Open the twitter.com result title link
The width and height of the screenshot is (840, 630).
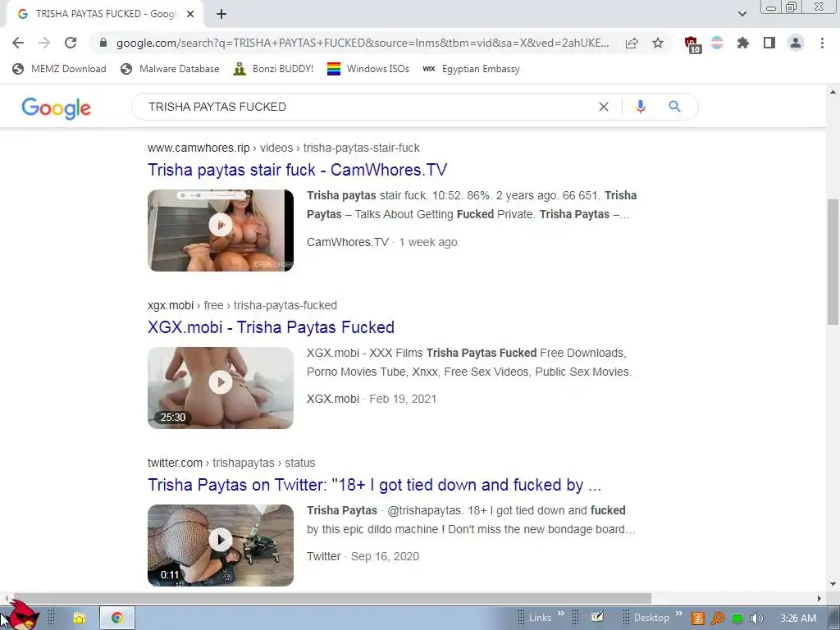(x=374, y=485)
